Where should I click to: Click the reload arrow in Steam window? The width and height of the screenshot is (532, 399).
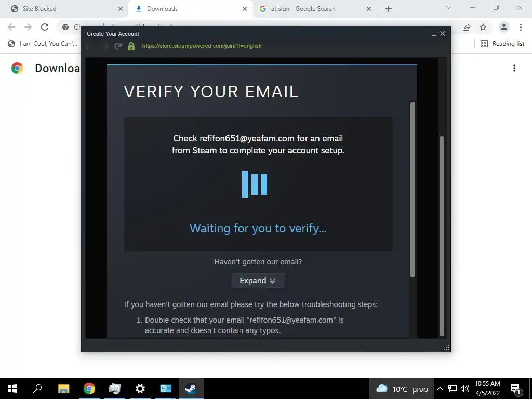pyautogui.click(x=118, y=46)
